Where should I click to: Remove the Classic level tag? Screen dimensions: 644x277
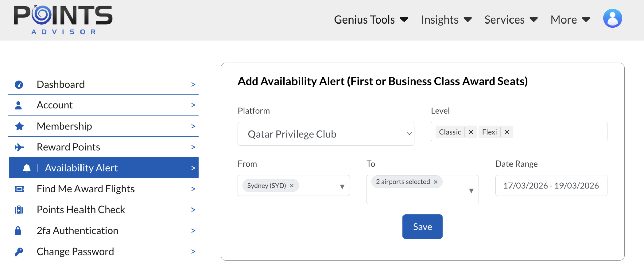coord(471,132)
